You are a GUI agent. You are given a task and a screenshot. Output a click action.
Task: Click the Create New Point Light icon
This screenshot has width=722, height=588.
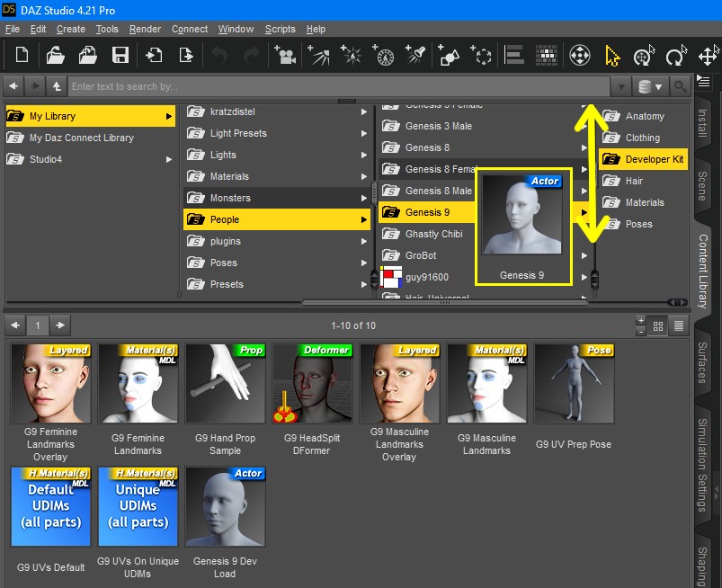coord(352,56)
